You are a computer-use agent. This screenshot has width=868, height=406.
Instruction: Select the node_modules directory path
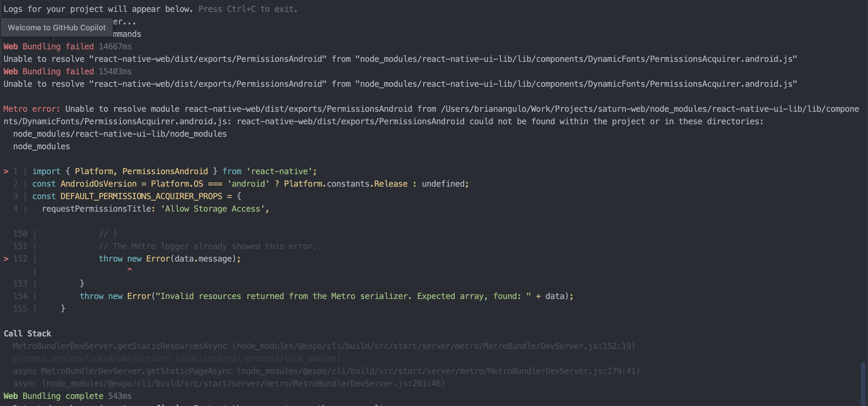41,146
